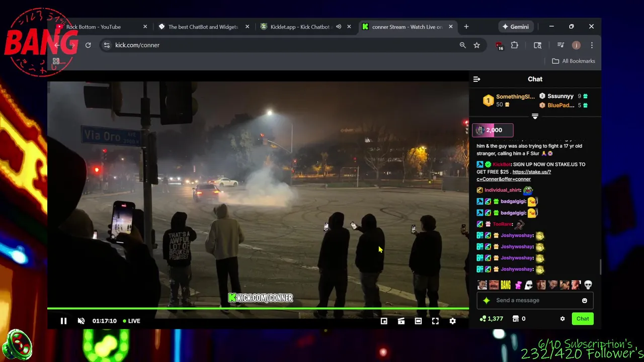The height and width of the screenshot is (362, 644).
Task: Open the zoom magnifier in address bar
Action: click(x=462, y=45)
